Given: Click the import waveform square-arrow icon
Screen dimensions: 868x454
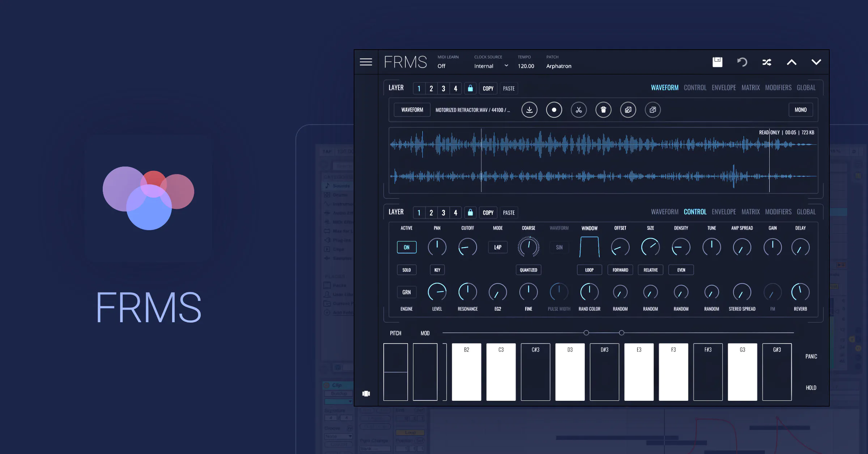Looking at the screenshot, I should point(628,110).
